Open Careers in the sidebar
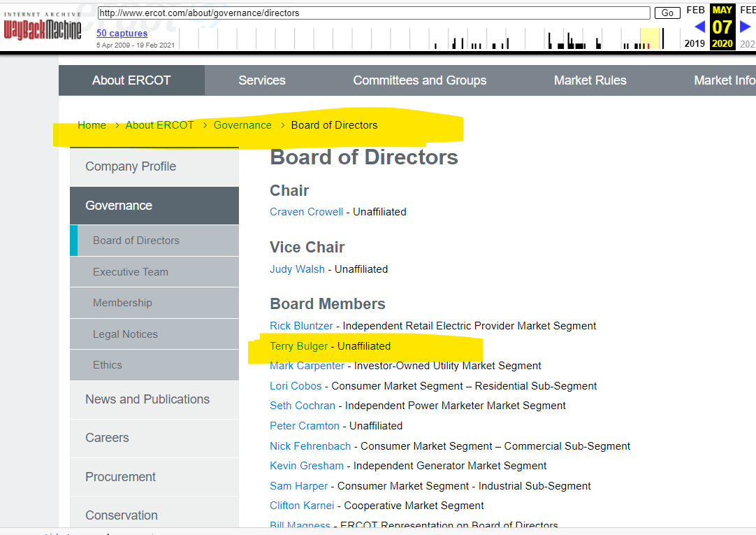This screenshot has width=756, height=535. pos(154,438)
